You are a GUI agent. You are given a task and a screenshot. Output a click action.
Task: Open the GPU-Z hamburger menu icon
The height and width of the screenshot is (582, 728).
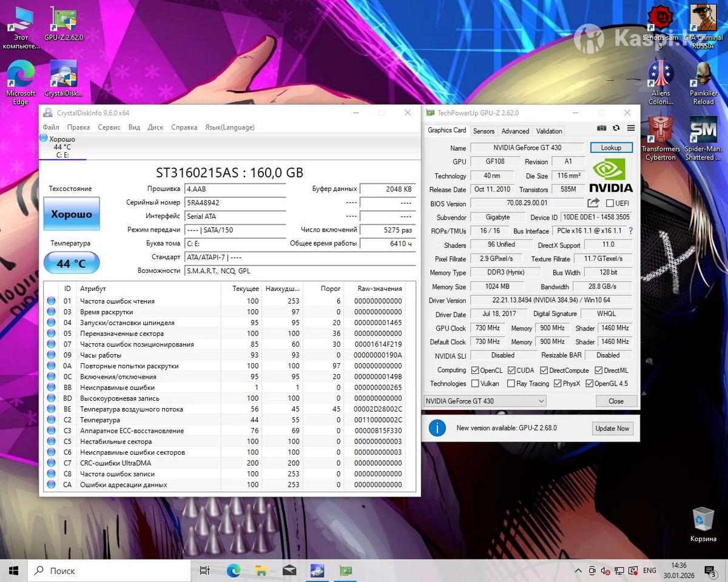[631, 129]
